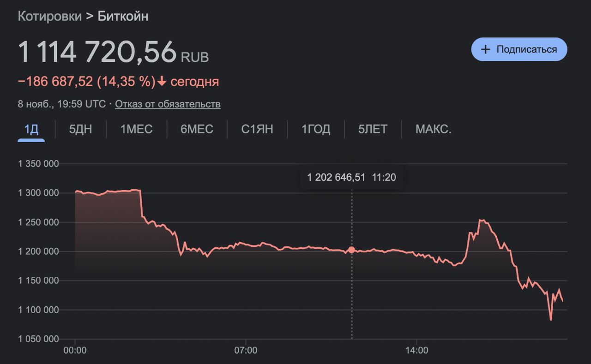Click the change value −186 687,52 (14,35 %)
This screenshot has width=591, height=364.
coord(87,82)
